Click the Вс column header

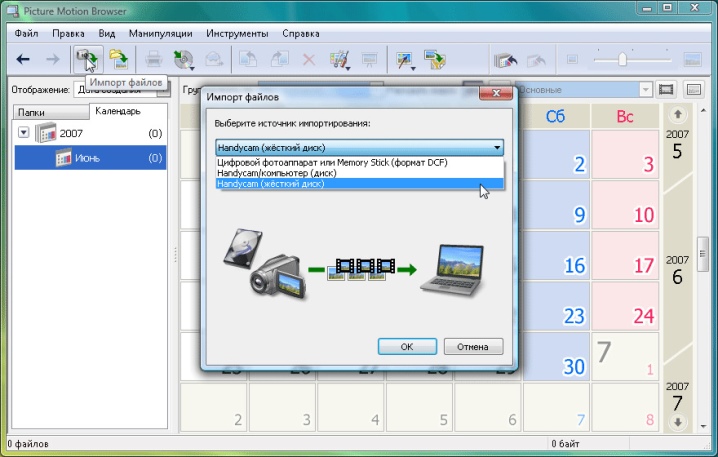coord(625,116)
